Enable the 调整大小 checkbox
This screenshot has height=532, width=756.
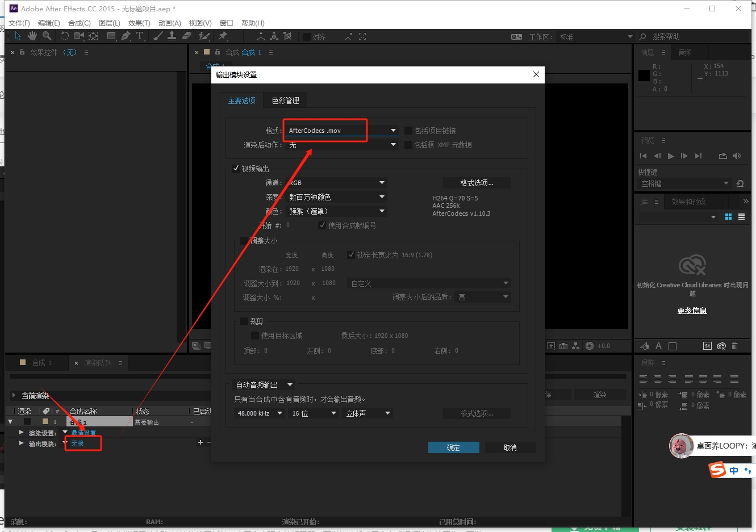pos(244,241)
